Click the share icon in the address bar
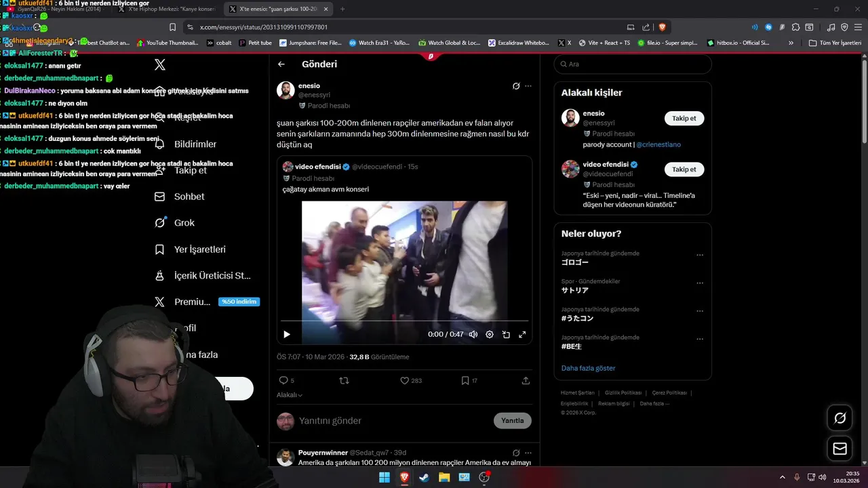Viewport: 868px width, 488px height. [x=648, y=27]
